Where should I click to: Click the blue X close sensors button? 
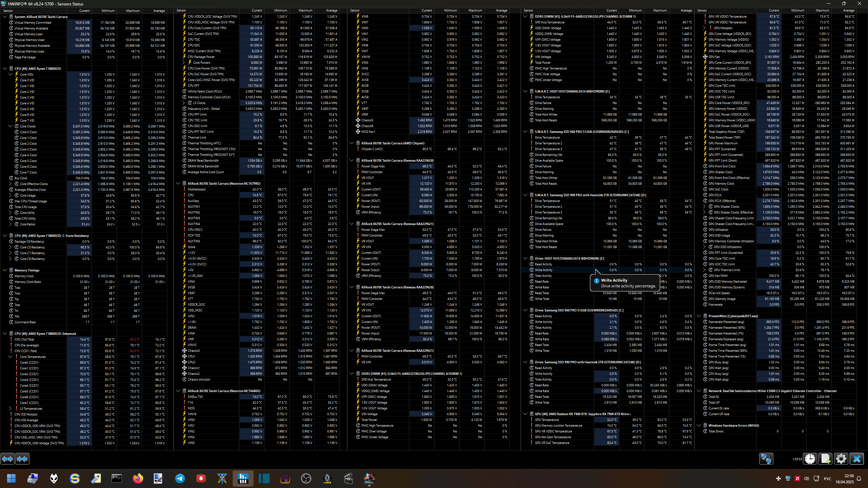(856, 459)
